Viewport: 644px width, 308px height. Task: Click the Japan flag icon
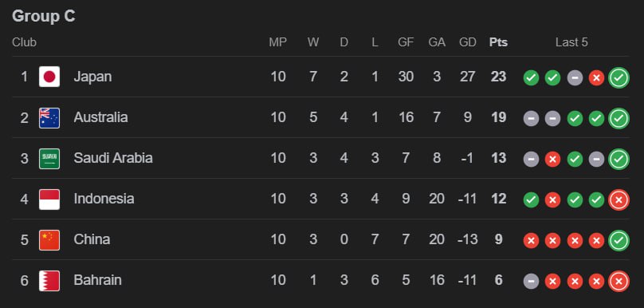coord(49,77)
